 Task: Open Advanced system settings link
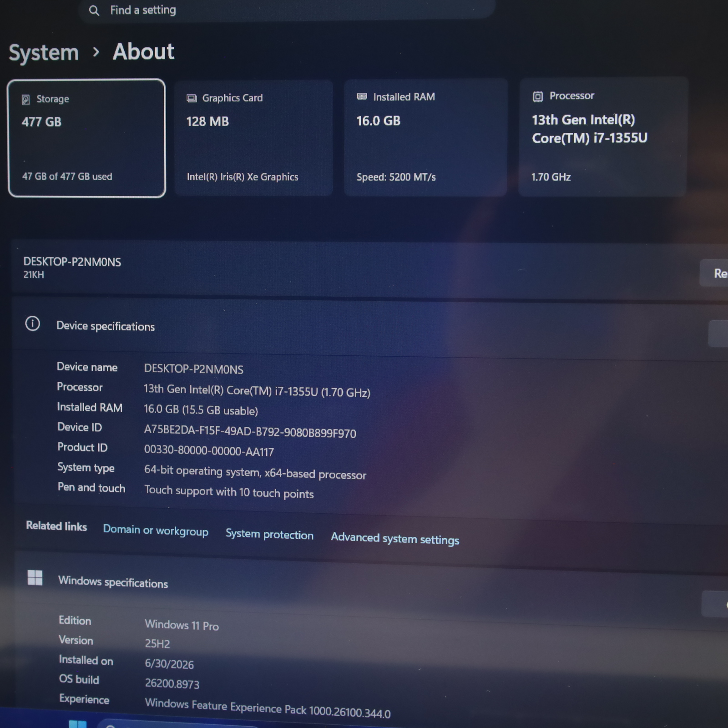(x=395, y=539)
